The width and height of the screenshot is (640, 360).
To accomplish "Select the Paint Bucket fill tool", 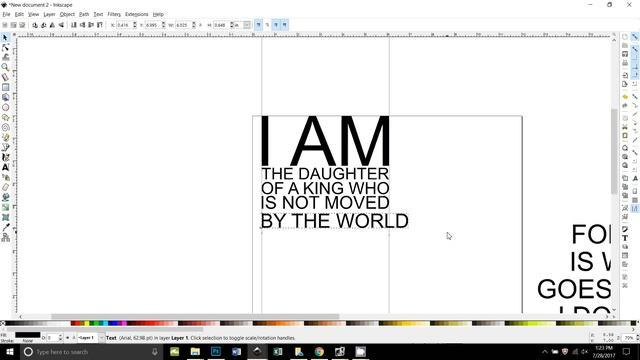I will coord(5,197).
